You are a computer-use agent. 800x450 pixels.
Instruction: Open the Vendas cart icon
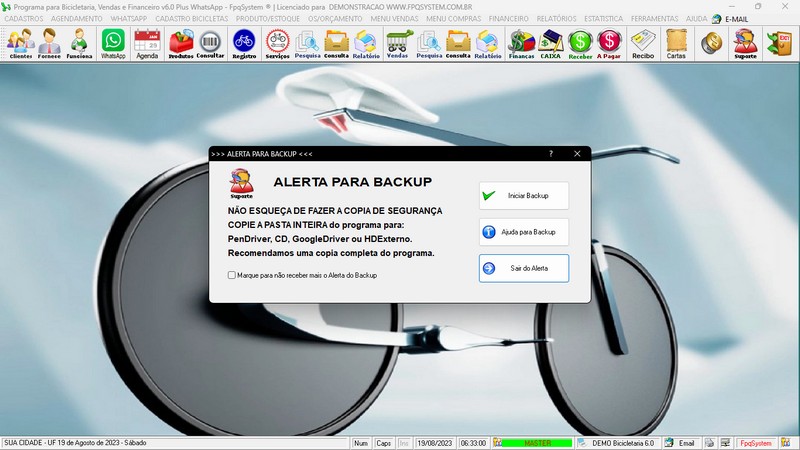point(397,44)
